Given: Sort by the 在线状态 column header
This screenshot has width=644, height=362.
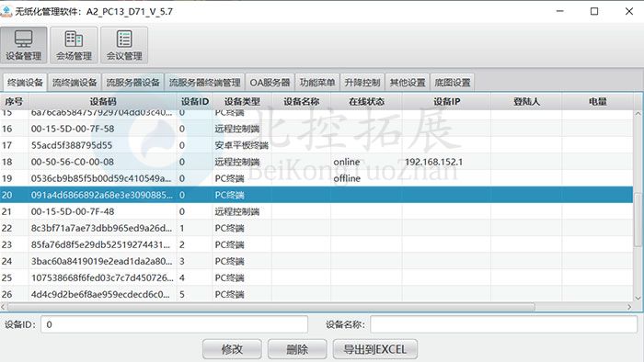Looking at the screenshot, I should pos(366,101).
